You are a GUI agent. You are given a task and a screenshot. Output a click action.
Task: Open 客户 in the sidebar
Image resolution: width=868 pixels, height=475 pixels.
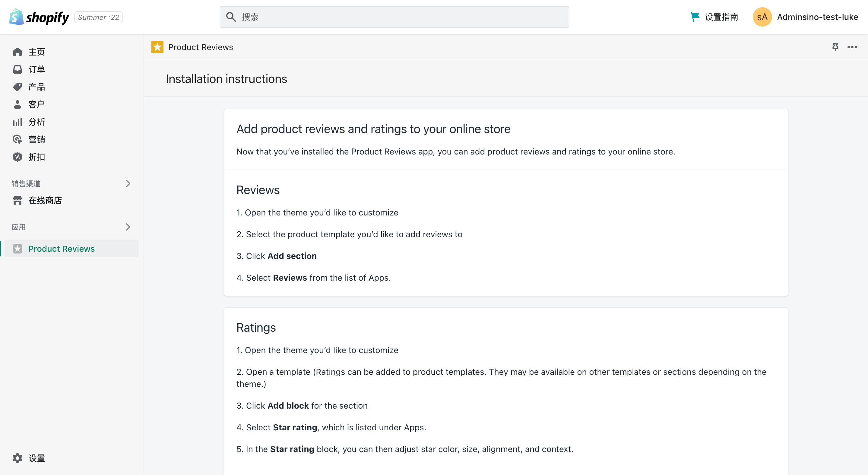[x=37, y=104]
